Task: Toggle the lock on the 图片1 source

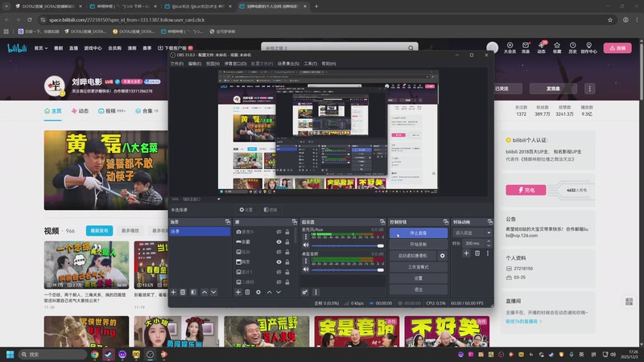Action: pos(287,272)
